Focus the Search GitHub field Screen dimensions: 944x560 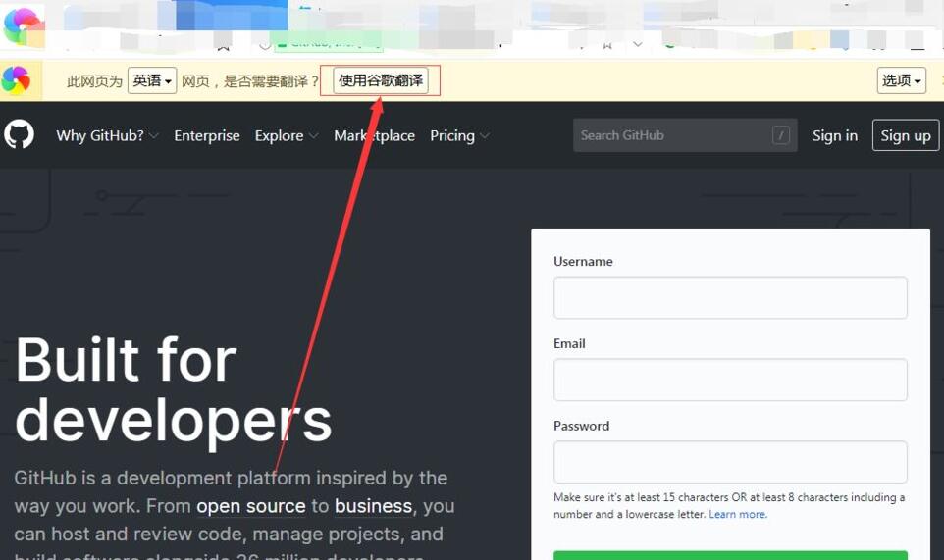[685, 135]
